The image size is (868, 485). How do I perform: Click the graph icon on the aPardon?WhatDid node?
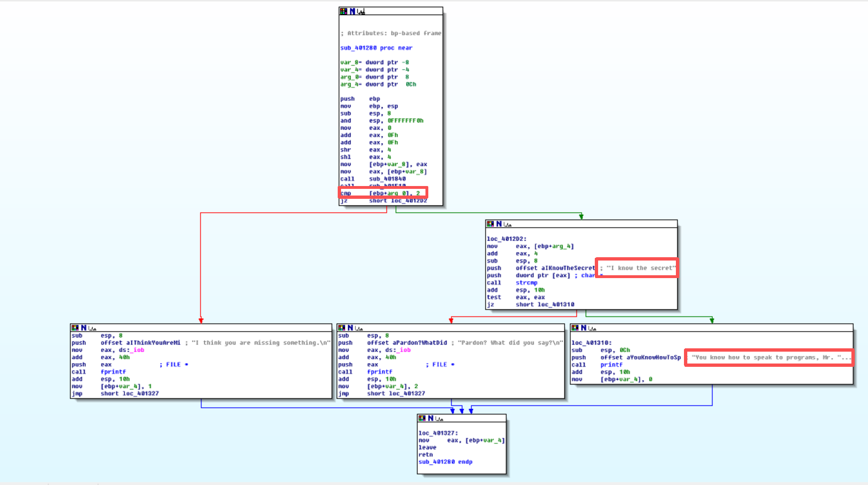point(359,328)
